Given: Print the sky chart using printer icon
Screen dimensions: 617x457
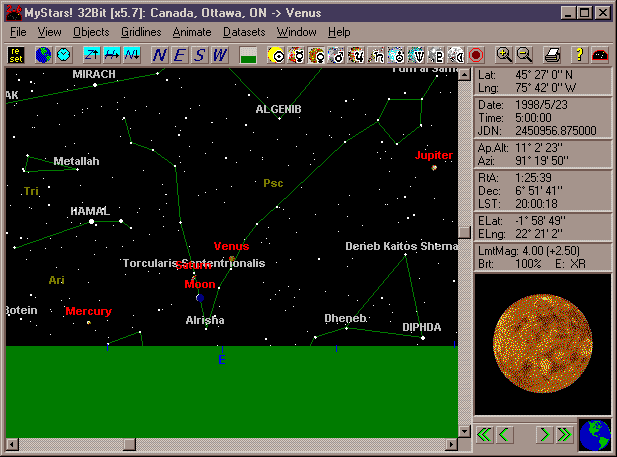Looking at the screenshot, I should 551,54.
